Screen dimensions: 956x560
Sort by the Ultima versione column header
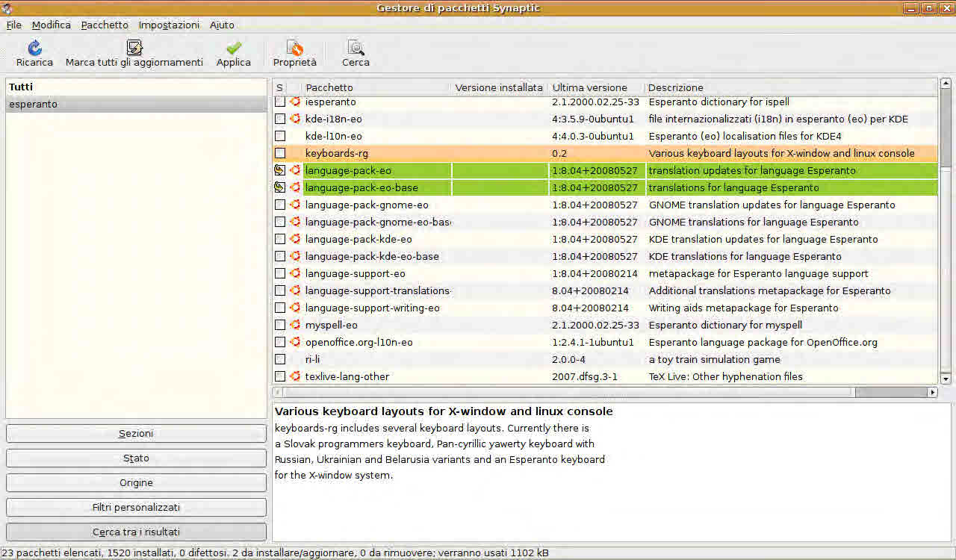pos(597,87)
